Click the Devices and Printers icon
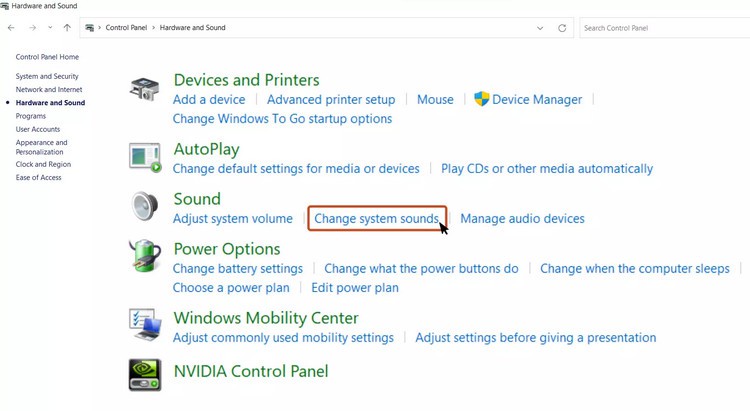Viewport: 750px width, 411px height. [x=144, y=89]
